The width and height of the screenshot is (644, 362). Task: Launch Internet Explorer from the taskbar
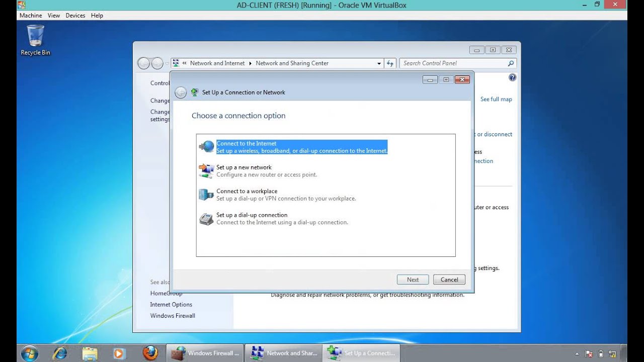coord(60,353)
